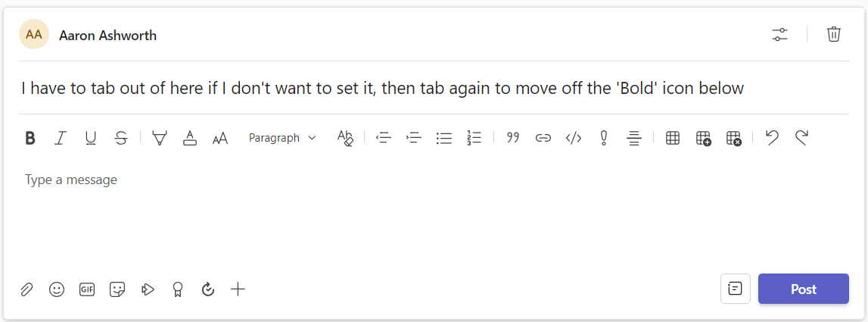The image size is (868, 322).
Task: Insert a quote block
Action: pyautogui.click(x=513, y=138)
